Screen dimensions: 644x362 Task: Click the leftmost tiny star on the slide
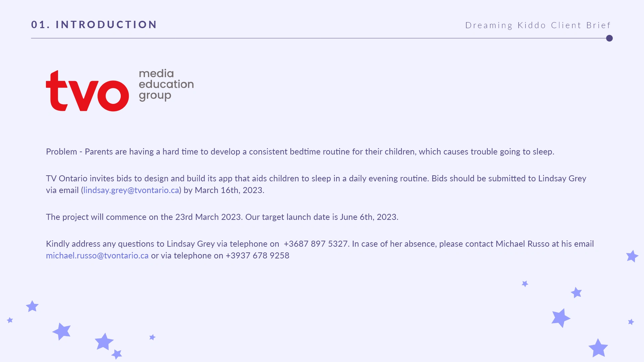[x=10, y=320]
